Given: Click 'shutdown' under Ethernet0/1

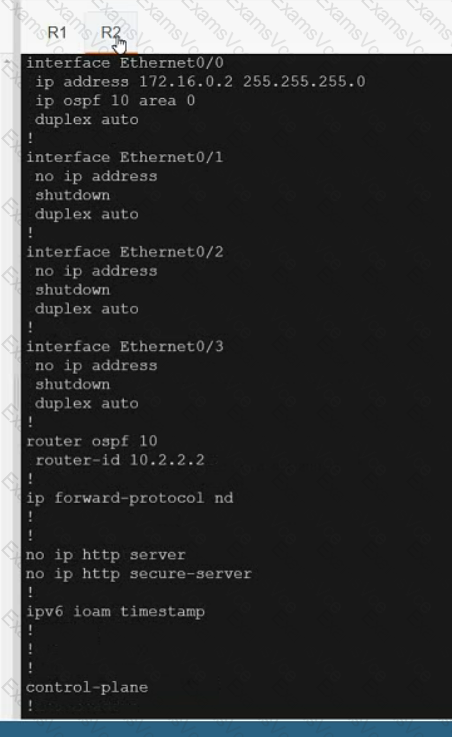Looking at the screenshot, I should pos(72,195).
